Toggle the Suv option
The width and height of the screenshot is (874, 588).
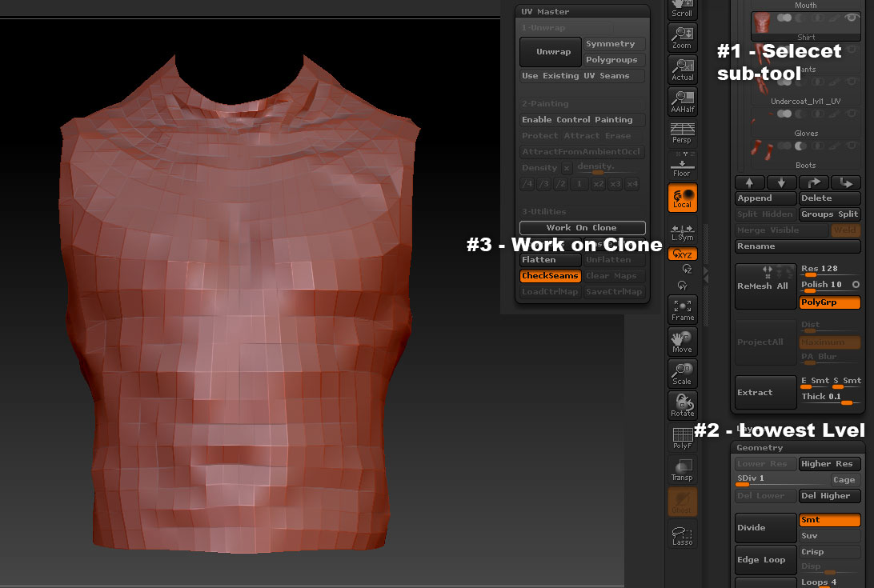[830, 536]
